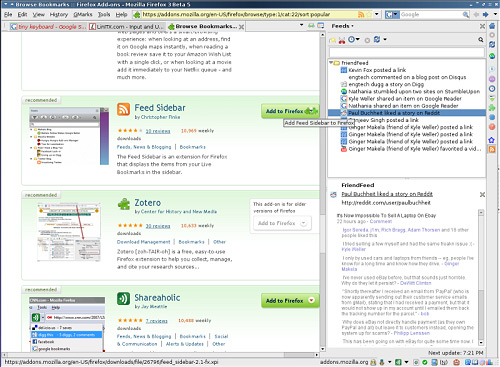This screenshot has width=500, height=367.
Task: Click the magnifier icon in Feeds toolbar
Action: pyautogui.click(x=481, y=40)
